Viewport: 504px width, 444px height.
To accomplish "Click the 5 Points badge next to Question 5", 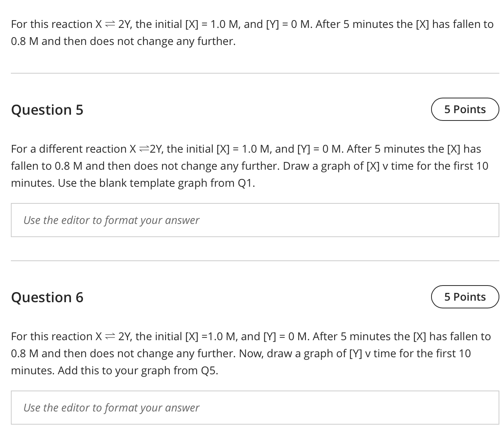I will coord(465,109).
